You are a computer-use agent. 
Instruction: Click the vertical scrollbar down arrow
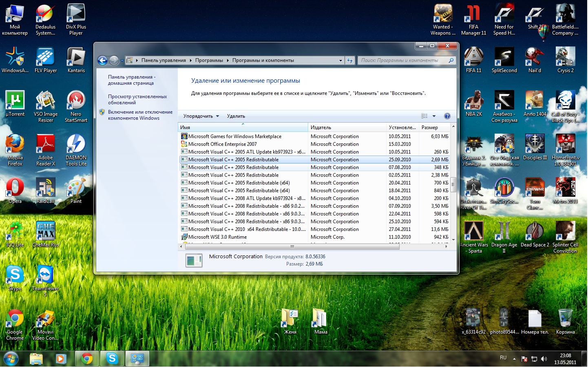tap(453, 240)
